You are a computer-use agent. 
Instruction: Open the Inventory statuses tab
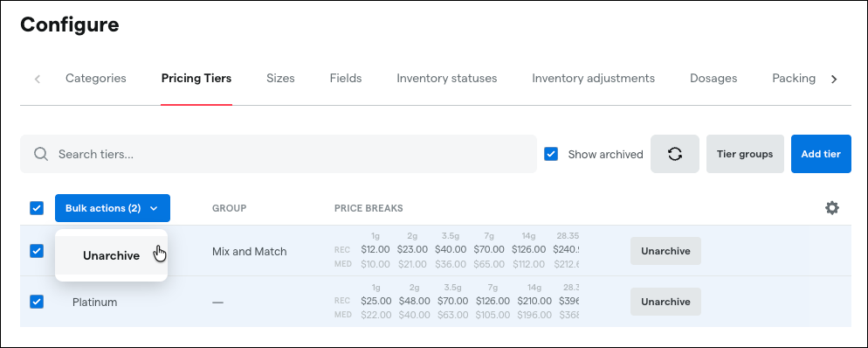[447, 78]
